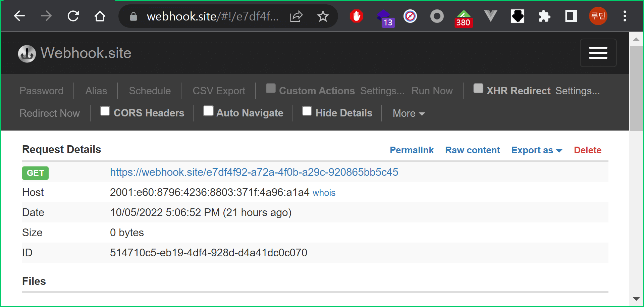Click Run Now for custom actions
Image resolution: width=644 pixels, height=307 pixels.
(x=432, y=91)
